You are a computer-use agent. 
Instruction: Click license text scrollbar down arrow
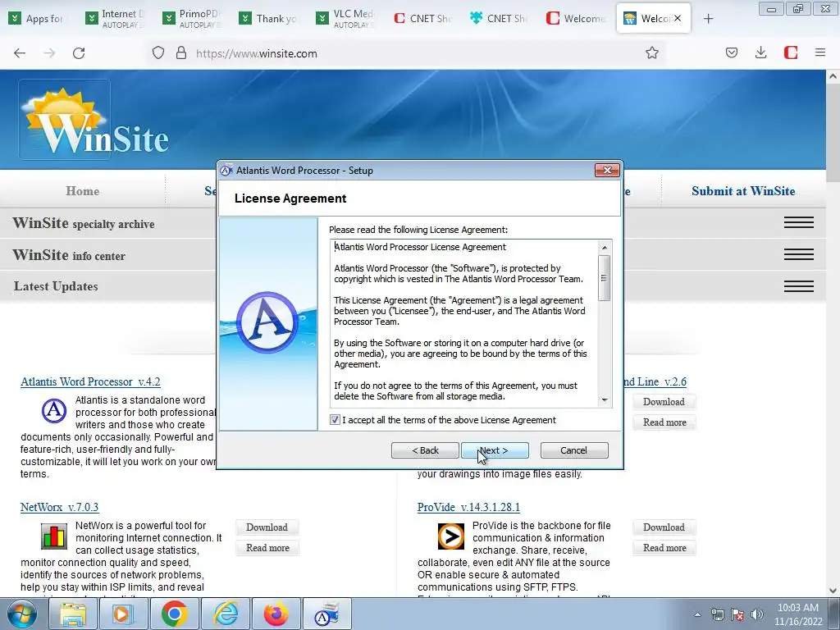[x=605, y=400]
